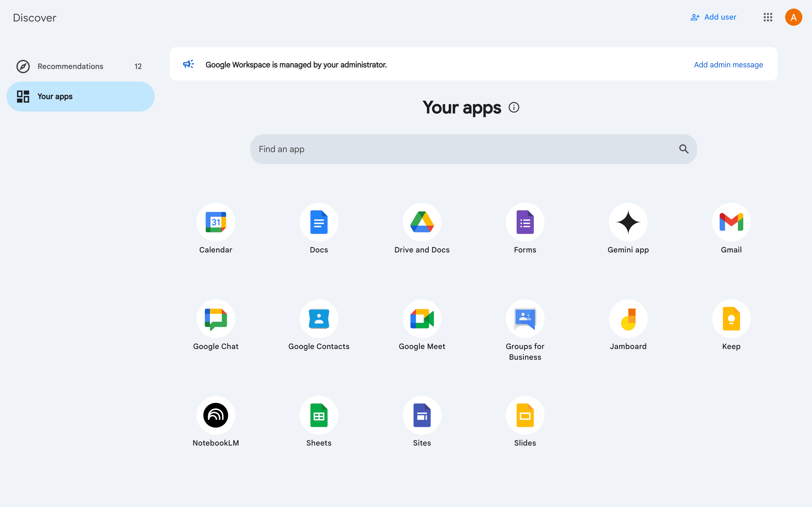Open Jamboard from the app grid
Screen dimensions: 812x507
click(628, 319)
